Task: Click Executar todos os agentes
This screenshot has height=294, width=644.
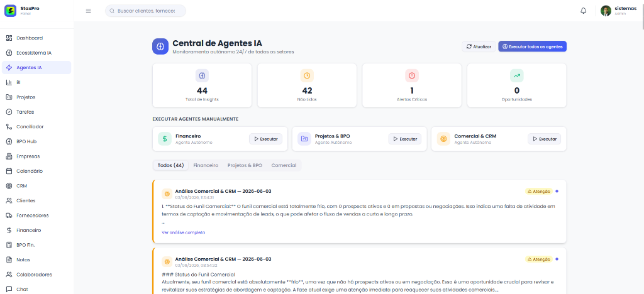Action: point(532,46)
